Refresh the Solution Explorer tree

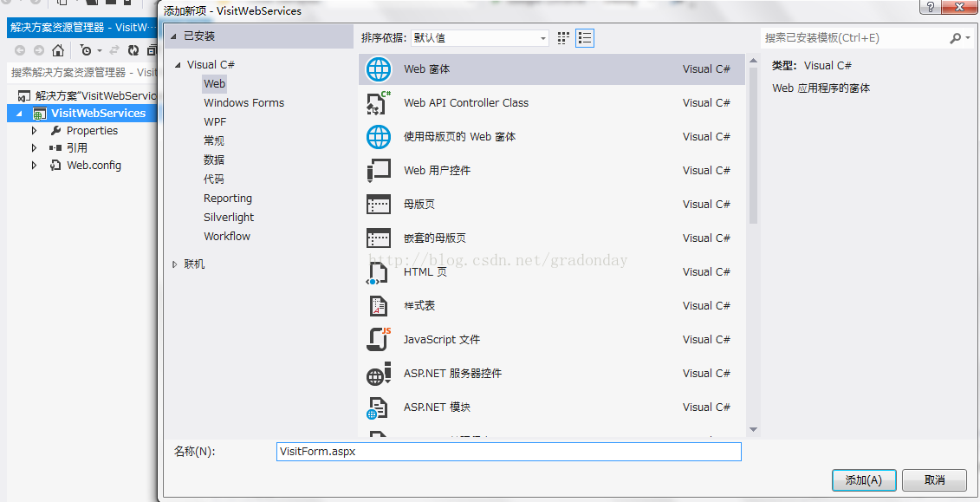click(133, 50)
